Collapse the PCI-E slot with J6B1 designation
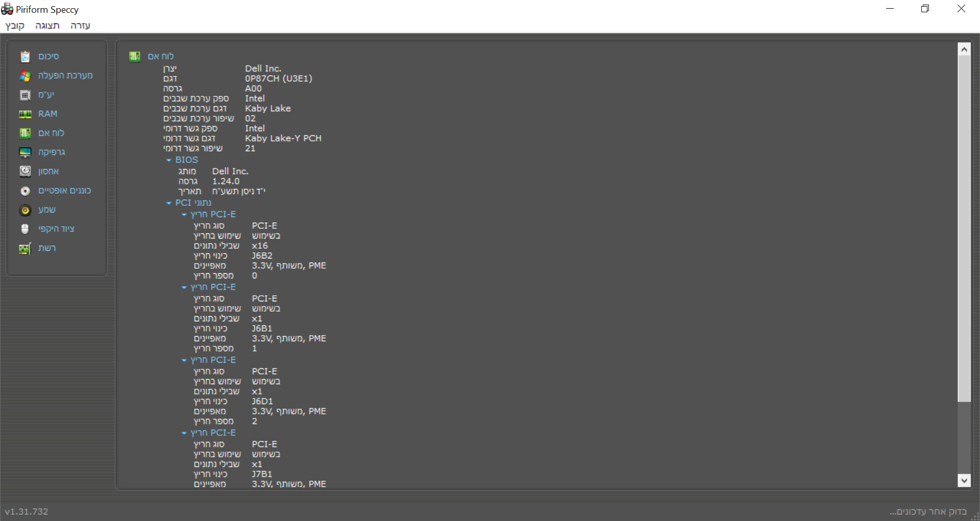 [184, 288]
